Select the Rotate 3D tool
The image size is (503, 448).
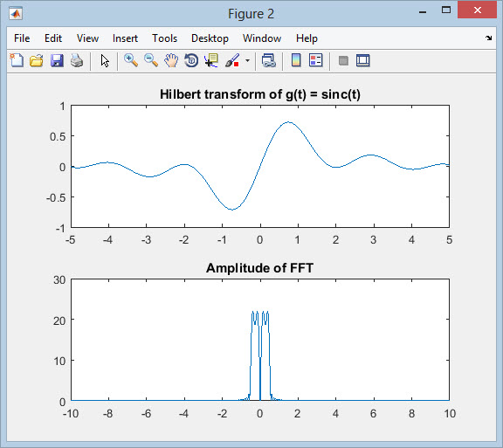click(191, 60)
